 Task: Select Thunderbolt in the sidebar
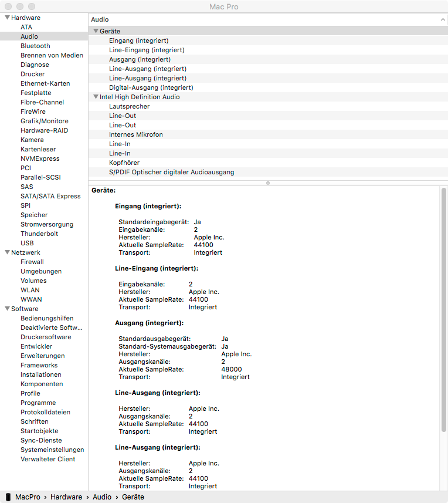[x=39, y=234]
